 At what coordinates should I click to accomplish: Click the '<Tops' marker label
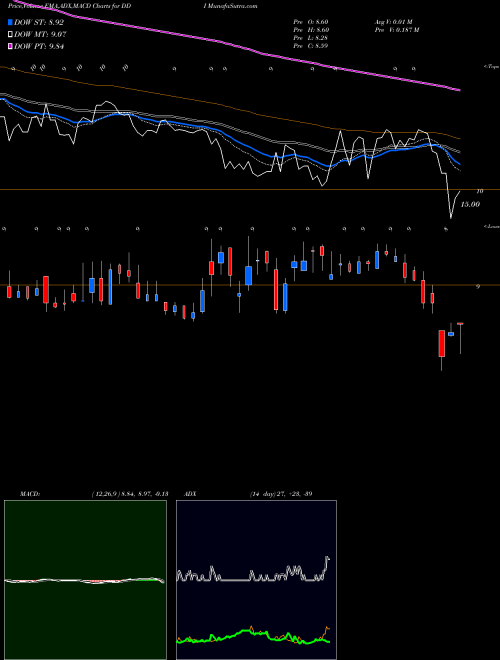coord(491,67)
